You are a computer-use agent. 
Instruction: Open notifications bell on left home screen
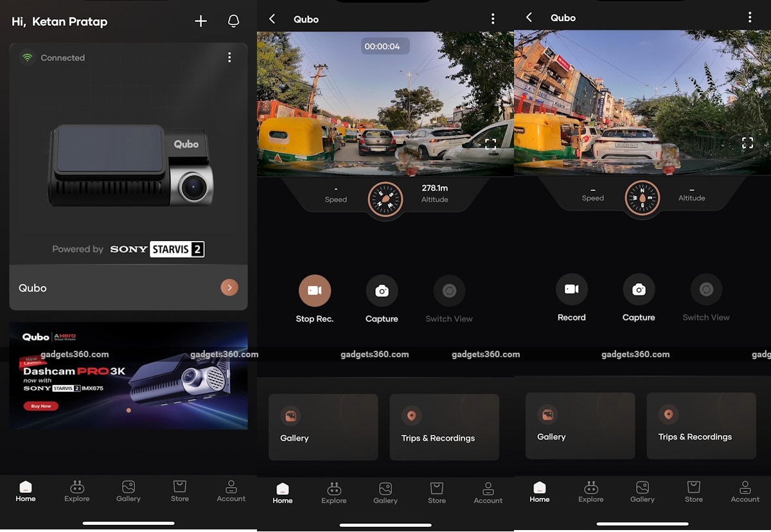click(x=234, y=21)
